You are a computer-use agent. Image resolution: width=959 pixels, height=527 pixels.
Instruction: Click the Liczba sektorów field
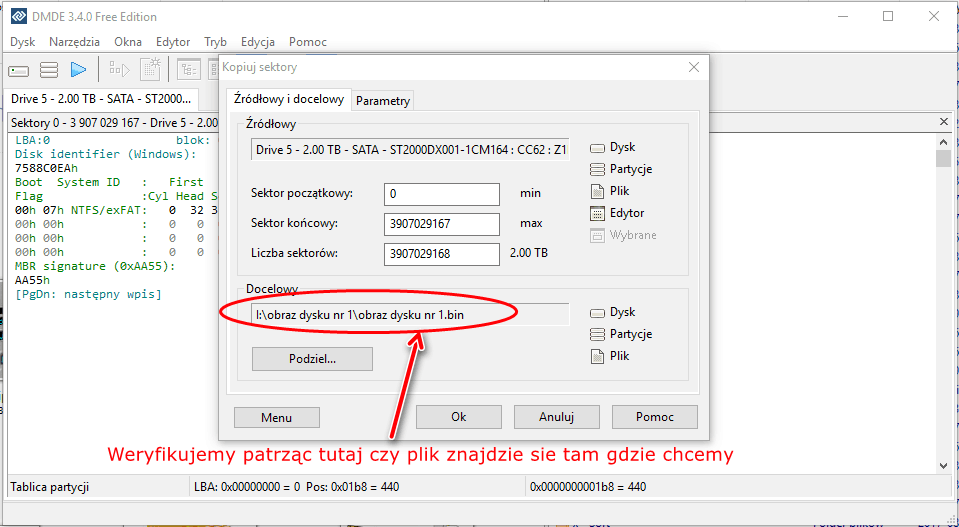tap(441, 254)
